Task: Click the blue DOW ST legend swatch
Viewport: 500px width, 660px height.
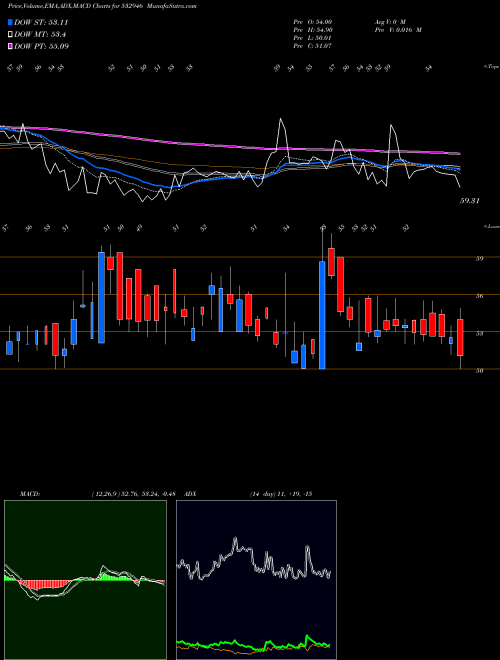Action: pyautogui.click(x=11, y=22)
